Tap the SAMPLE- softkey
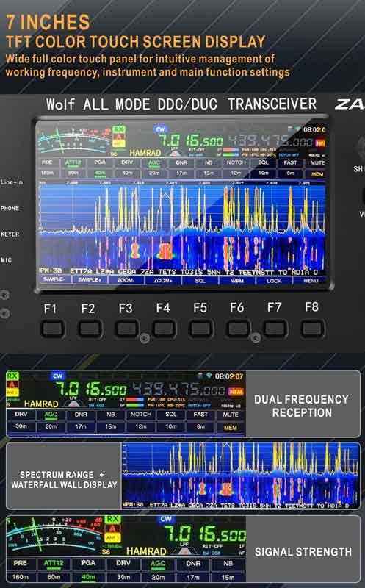The image size is (365, 588). (x=54, y=280)
